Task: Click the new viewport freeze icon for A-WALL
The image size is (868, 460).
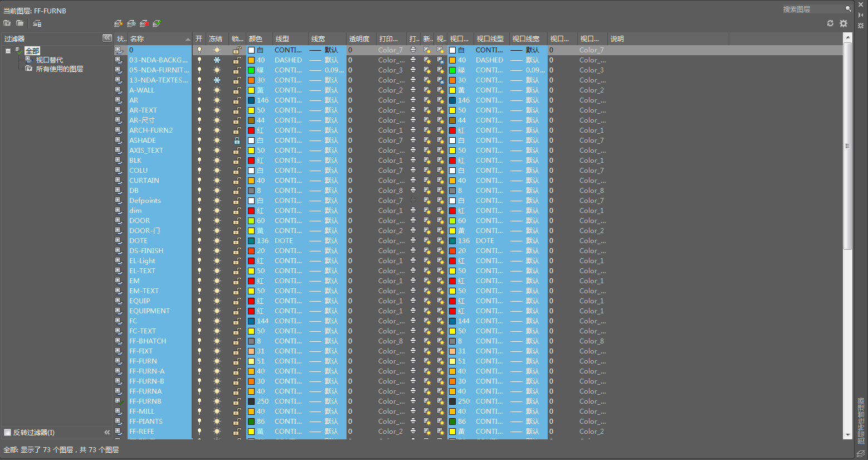Action: point(427,90)
